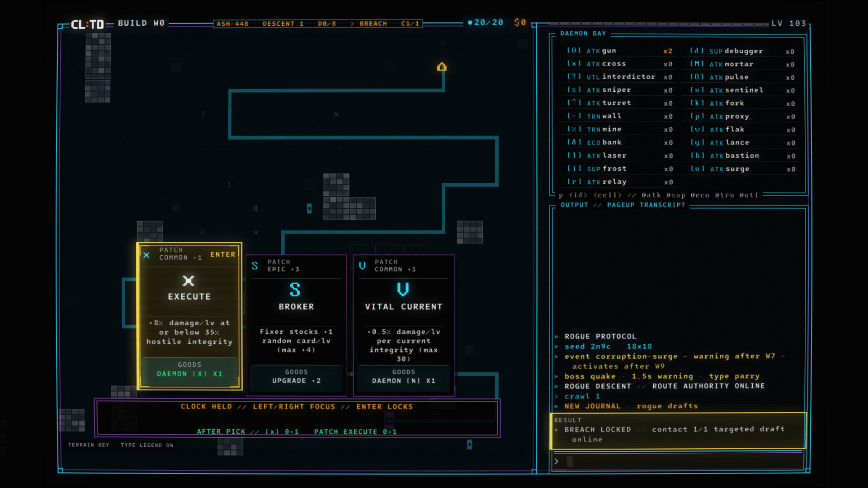The image size is (868, 488).
Task: Click the @utl filter tag
Action: click(749, 195)
